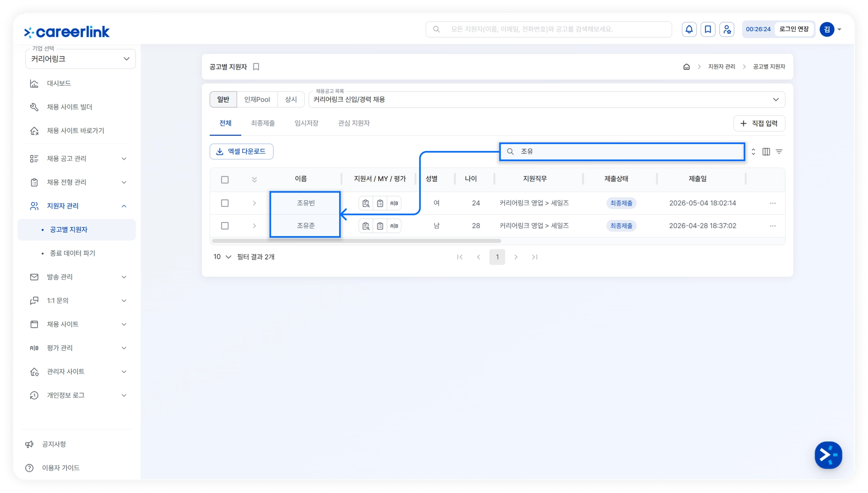Open the careerlink chat floating button

828,455
